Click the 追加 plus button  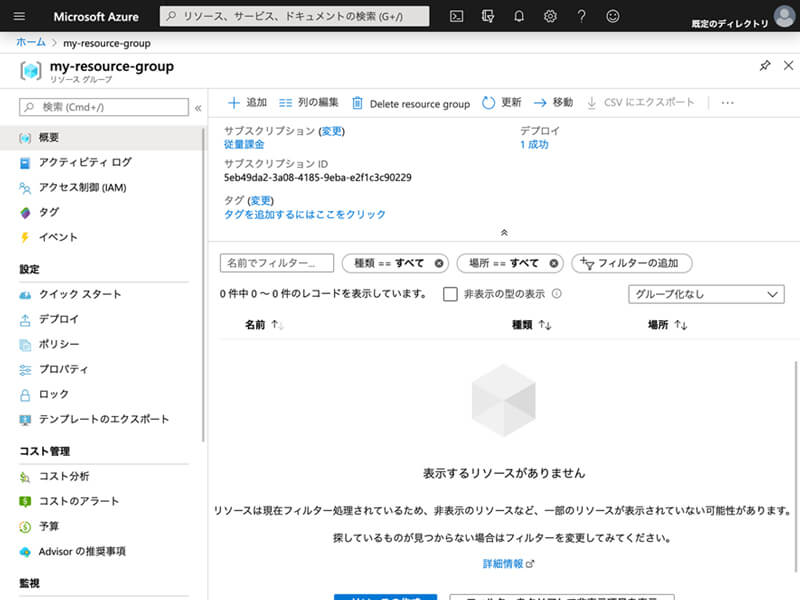coord(247,103)
